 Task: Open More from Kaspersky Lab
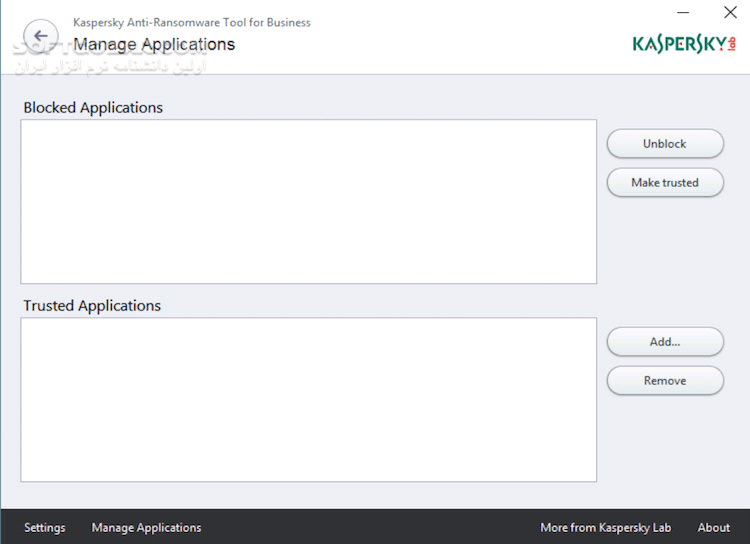606,527
